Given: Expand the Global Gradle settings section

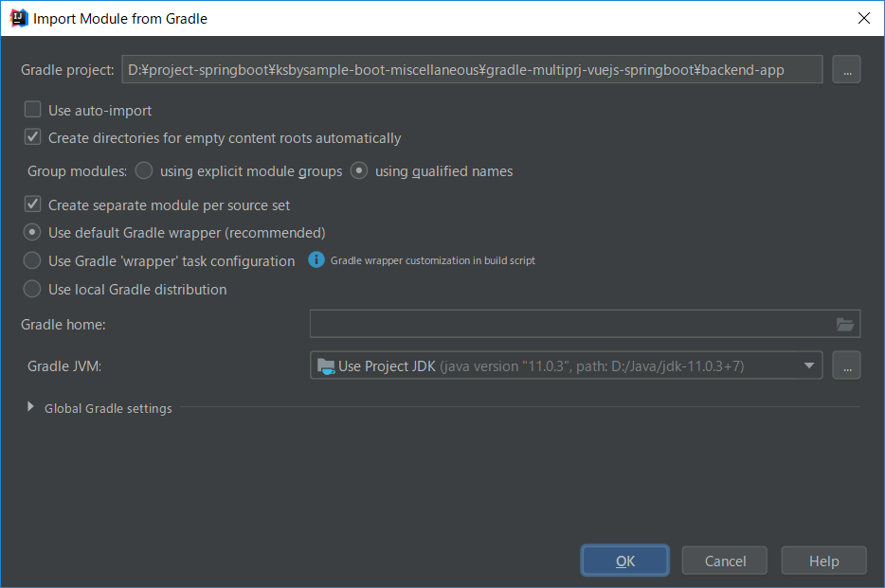Looking at the screenshot, I should [x=29, y=407].
